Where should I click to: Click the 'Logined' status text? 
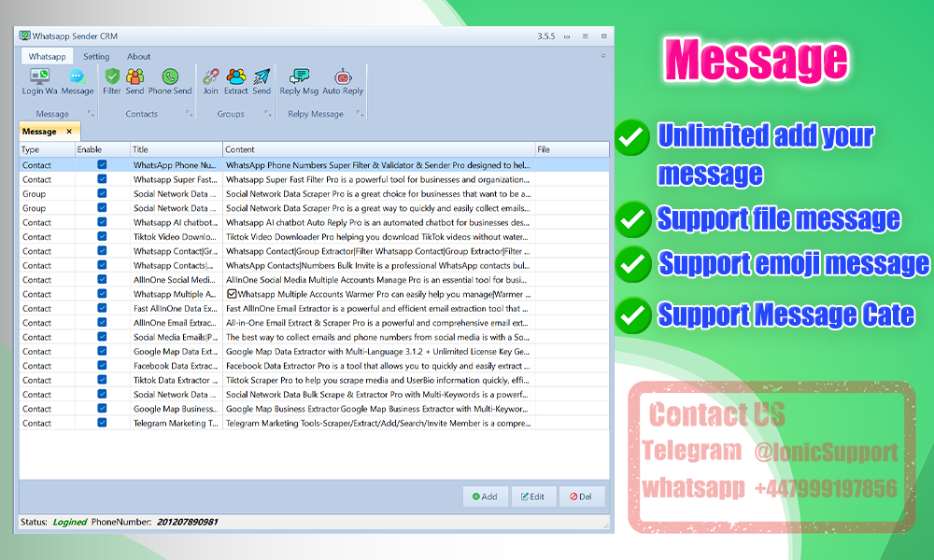pyautogui.click(x=70, y=522)
